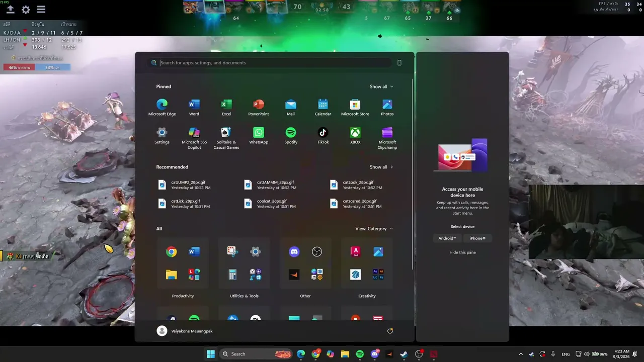Show hidden icons in system tray
The height and width of the screenshot is (362, 644).
click(521, 354)
